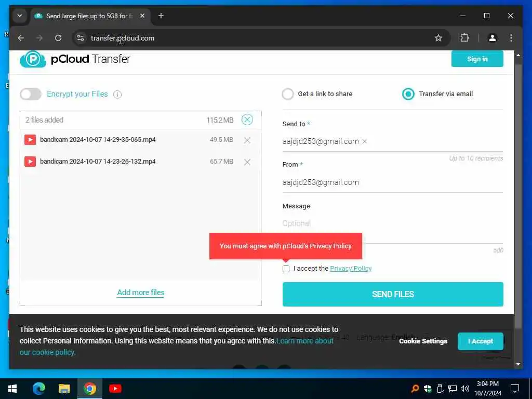This screenshot has width=532, height=399.
Task: Click the page vertical scrollbar
Action: click(518, 197)
